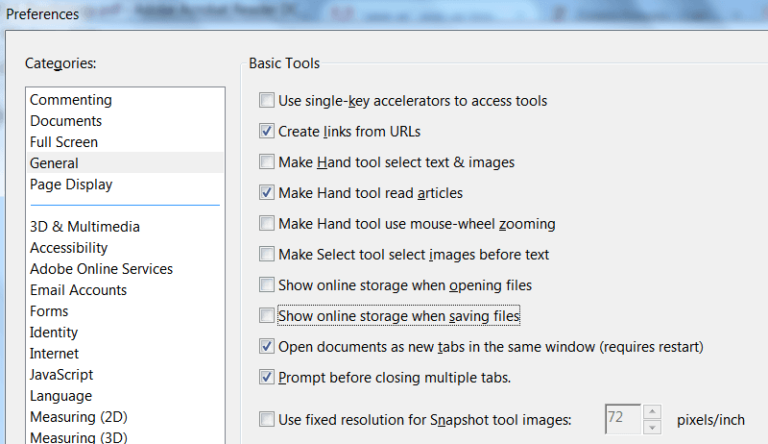Open Measuring (3D) preferences
The width and height of the screenshot is (768, 444).
point(78,436)
